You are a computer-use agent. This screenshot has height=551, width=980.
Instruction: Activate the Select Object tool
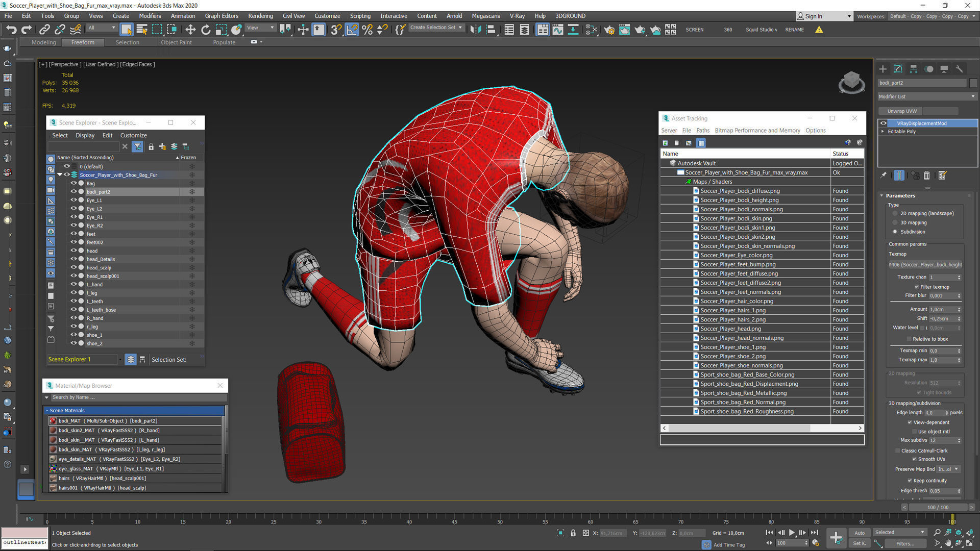(x=126, y=30)
